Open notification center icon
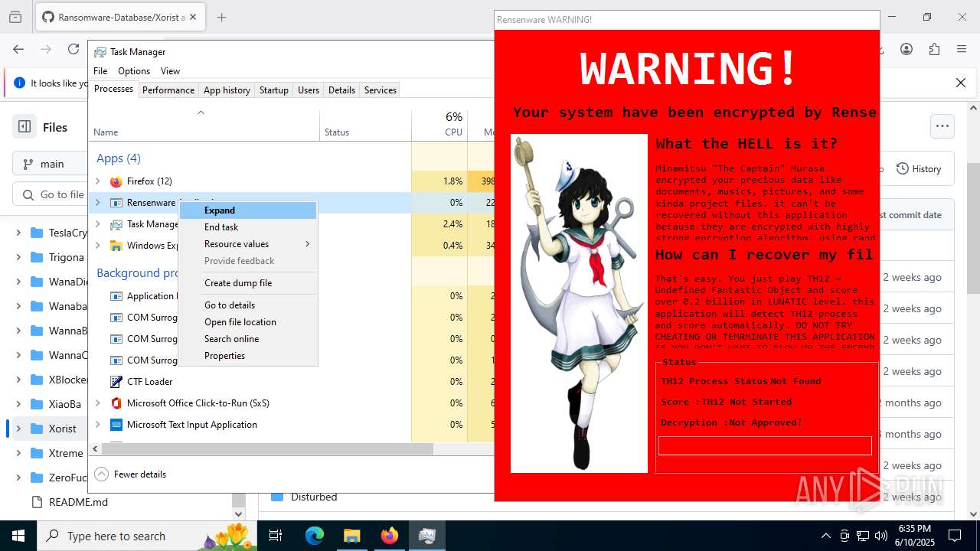This screenshot has height=551, width=980. (955, 536)
